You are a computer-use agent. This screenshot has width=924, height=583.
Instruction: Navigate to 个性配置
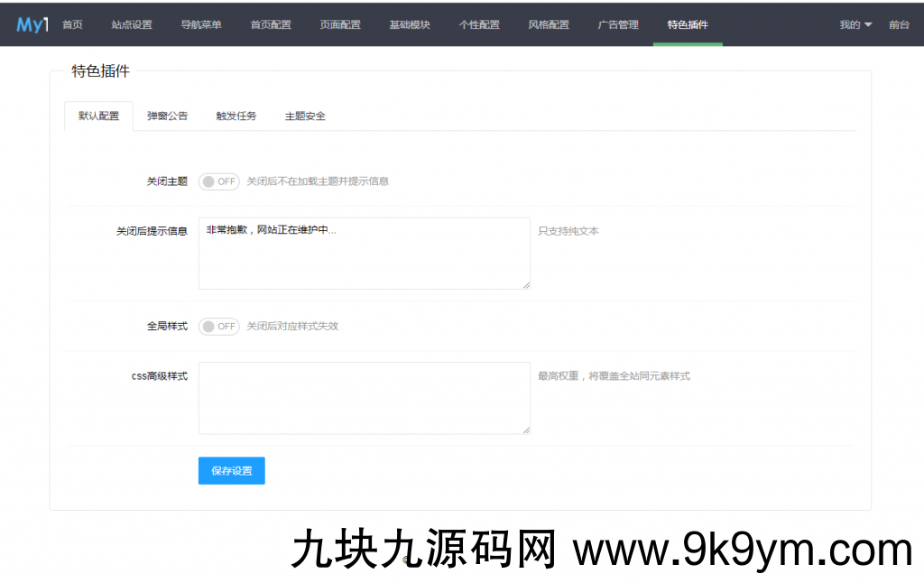479,24
